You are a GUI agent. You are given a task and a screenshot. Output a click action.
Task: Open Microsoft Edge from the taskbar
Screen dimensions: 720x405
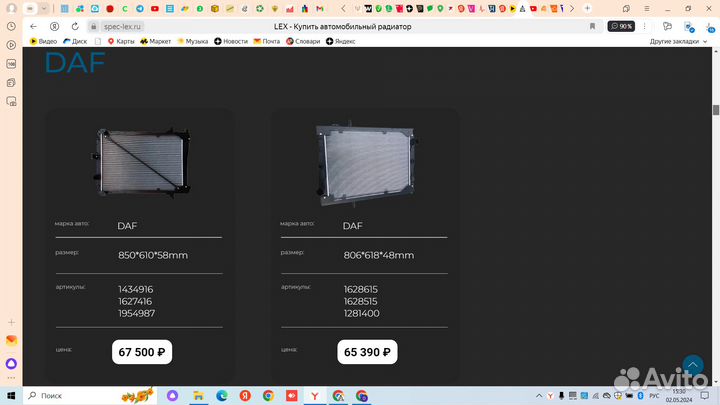222,395
